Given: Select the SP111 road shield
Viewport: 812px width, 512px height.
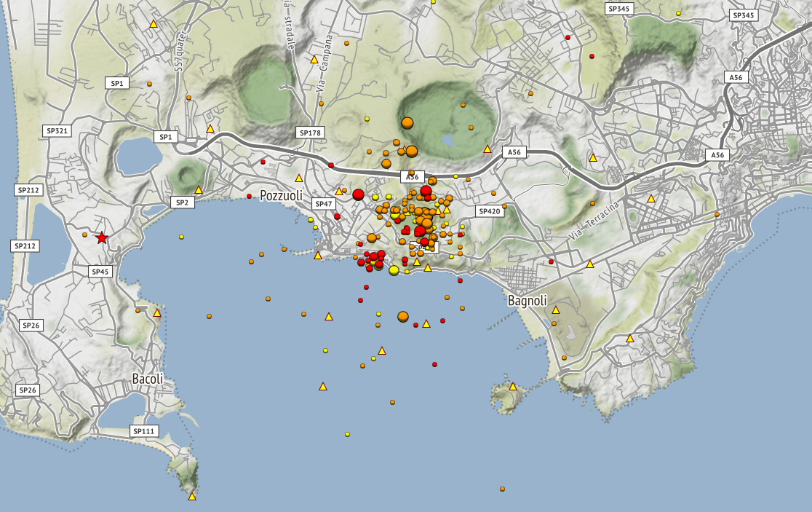Looking at the screenshot, I should tap(144, 431).
